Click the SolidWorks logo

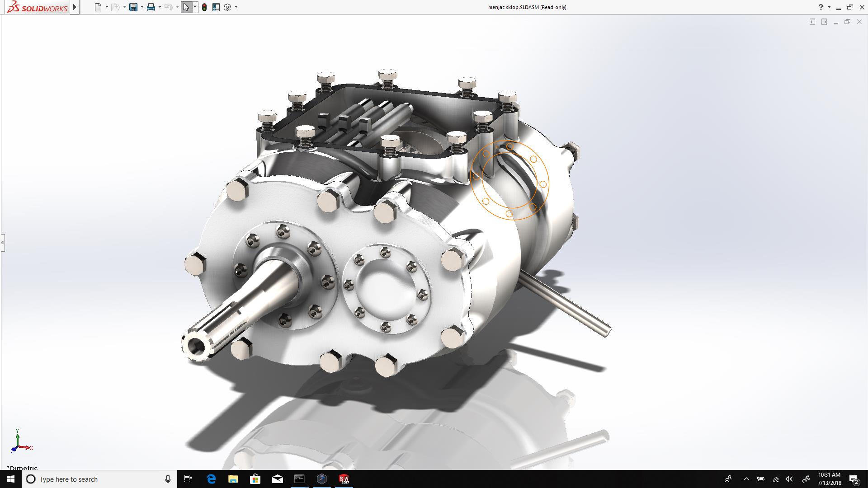click(38, 7)
